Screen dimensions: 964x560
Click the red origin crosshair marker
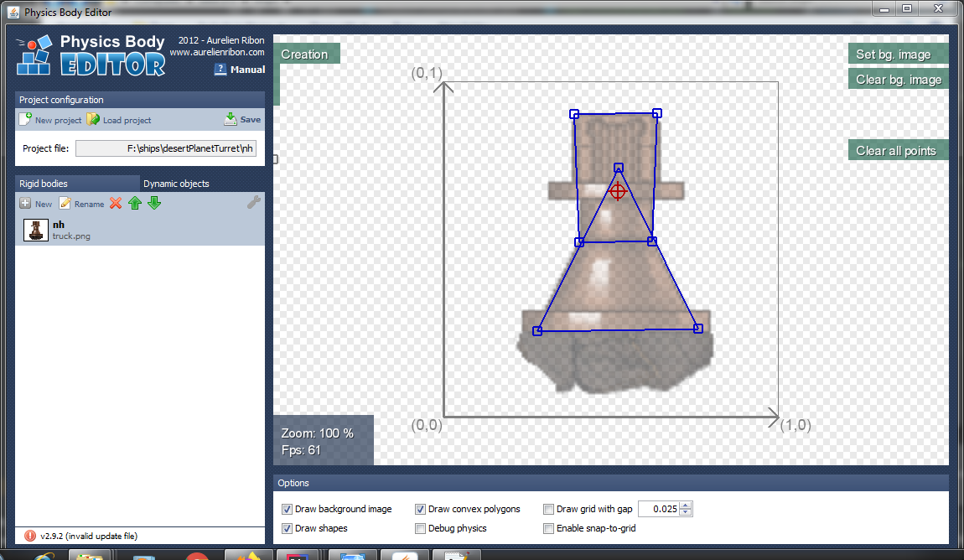pos(618,191)
